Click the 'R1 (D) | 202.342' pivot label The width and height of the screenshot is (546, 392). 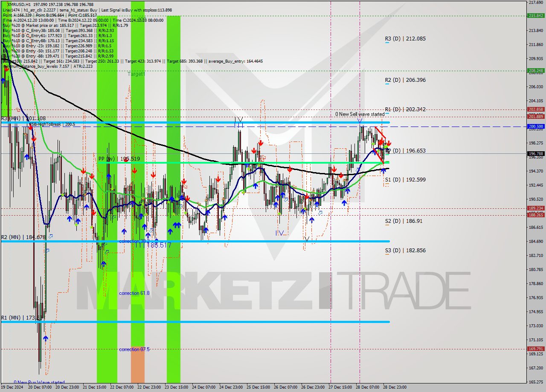tap(405, 110)
